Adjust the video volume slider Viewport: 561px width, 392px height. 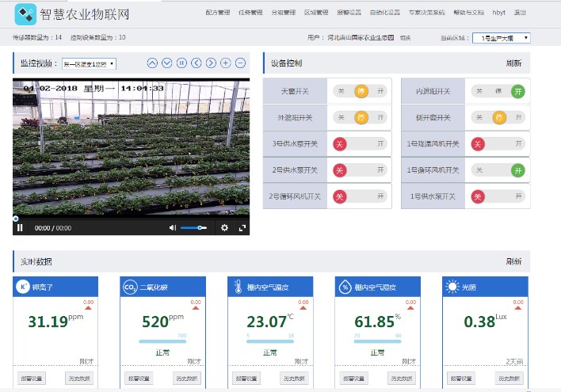(x=193, y=228)
